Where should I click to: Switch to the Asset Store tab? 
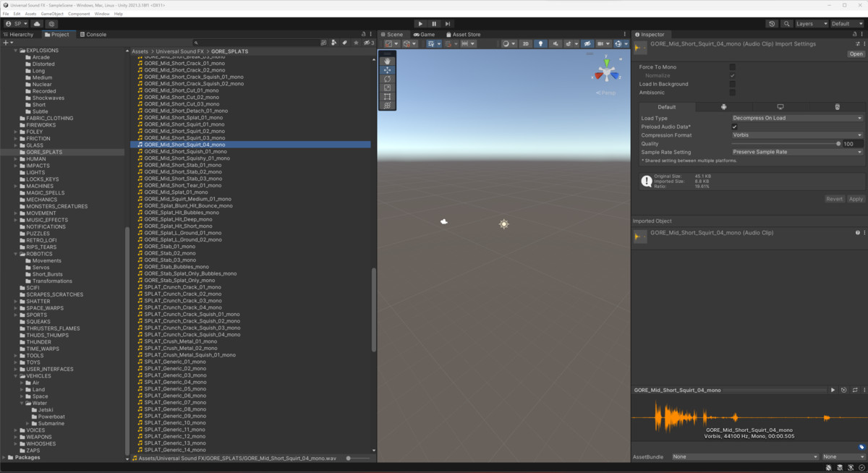pos(463,34)
